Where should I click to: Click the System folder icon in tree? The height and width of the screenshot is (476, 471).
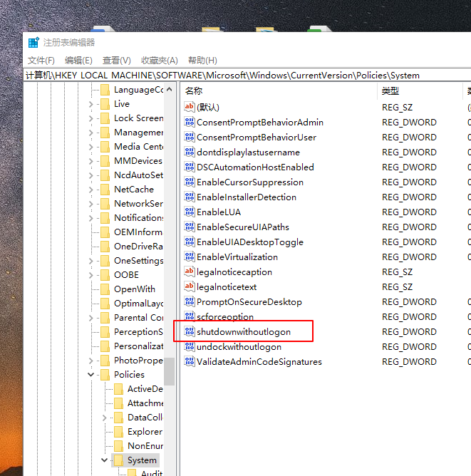click(119, 460)
